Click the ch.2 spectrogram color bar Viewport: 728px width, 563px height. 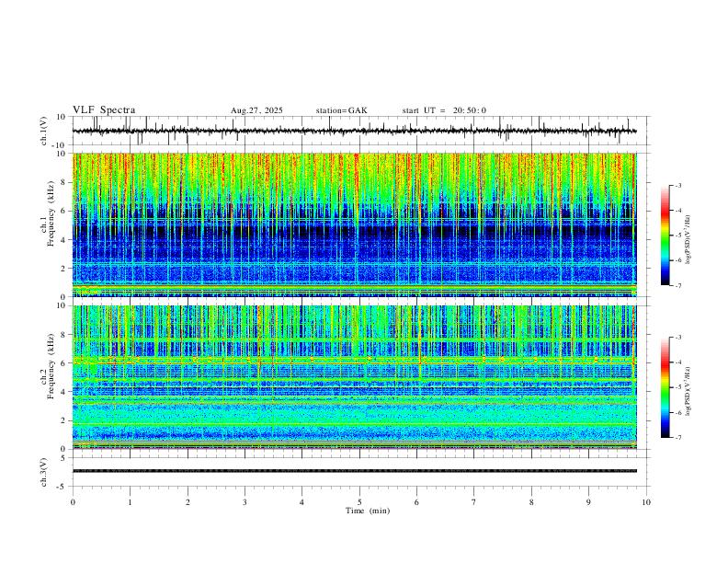point(665,387)
